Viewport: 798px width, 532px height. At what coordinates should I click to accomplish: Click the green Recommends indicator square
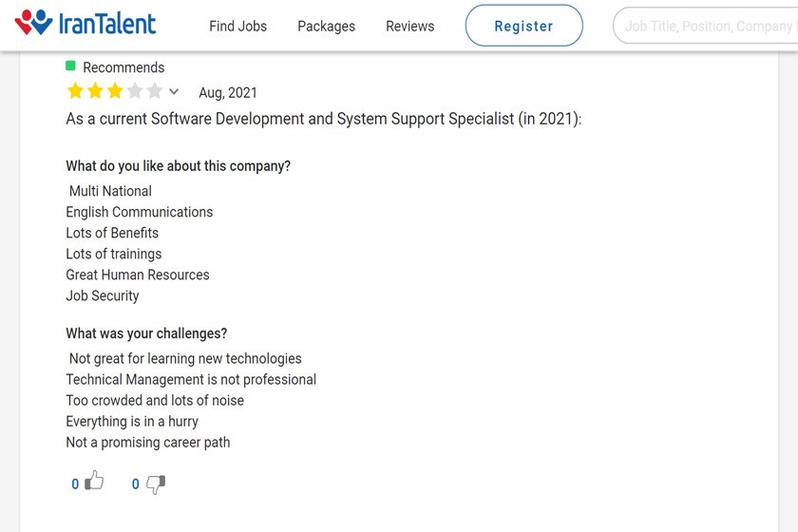point(70,66)
